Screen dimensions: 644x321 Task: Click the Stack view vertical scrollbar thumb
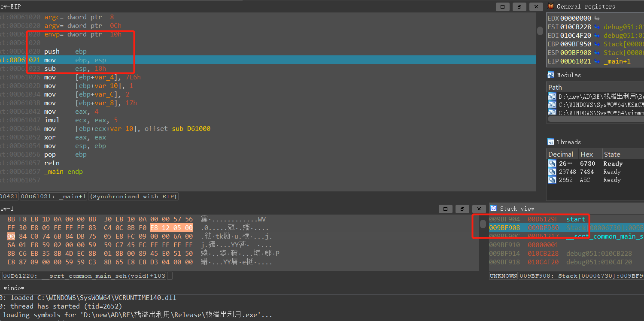click(483, 224)
